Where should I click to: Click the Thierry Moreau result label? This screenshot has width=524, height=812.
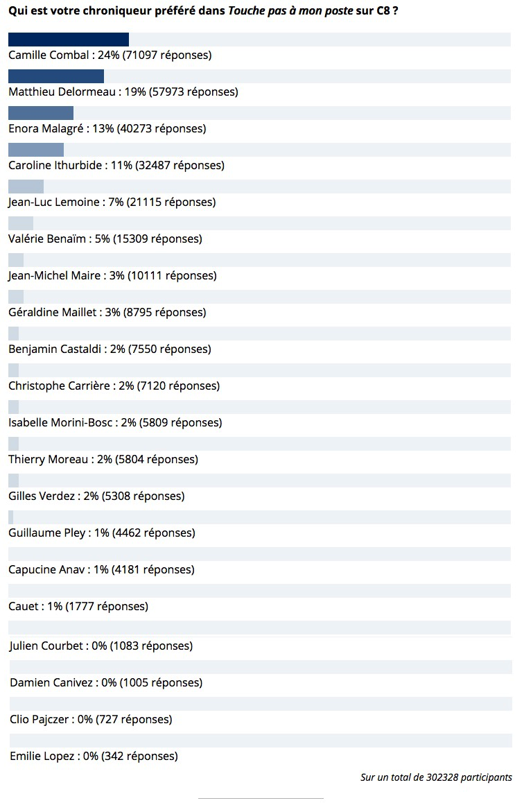pos(103,459)
